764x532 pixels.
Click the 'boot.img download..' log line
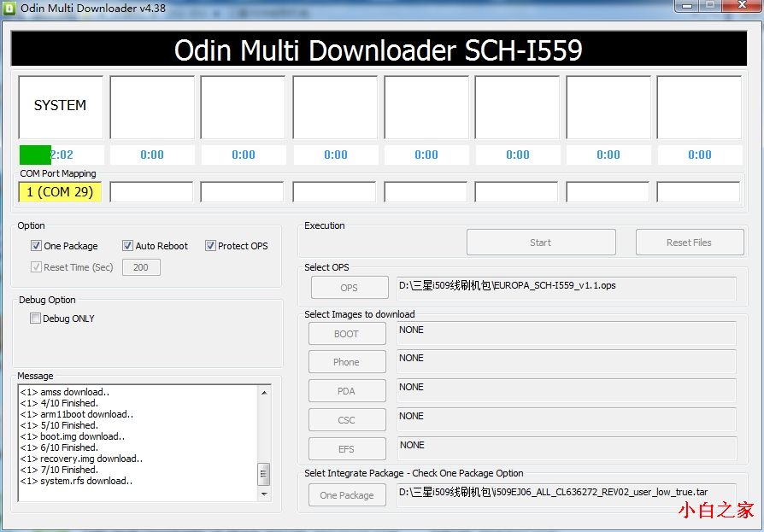tap(73, 436)
